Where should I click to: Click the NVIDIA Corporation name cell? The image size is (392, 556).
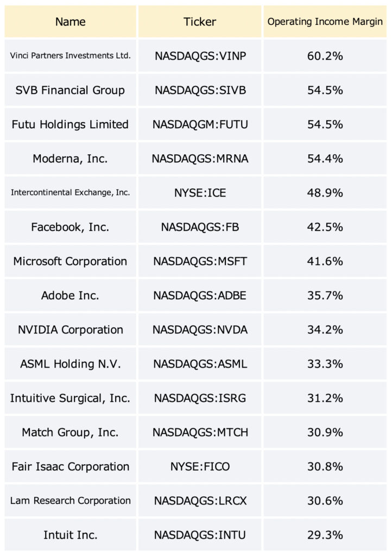point(70,330)
